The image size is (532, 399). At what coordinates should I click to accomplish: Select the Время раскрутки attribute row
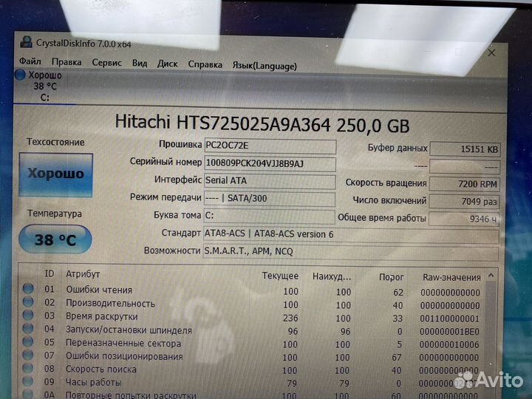(x=251, y=317)
